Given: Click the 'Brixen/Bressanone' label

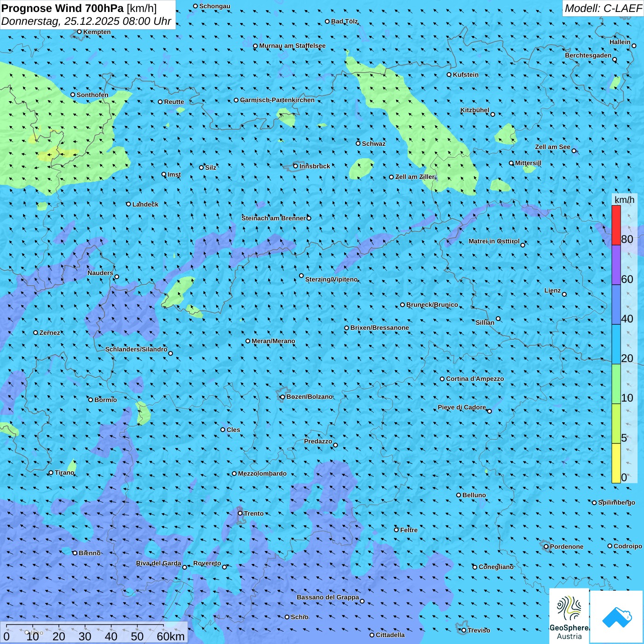Looking at the screenshot, I should pyautogui.click(x=379, y=328).
